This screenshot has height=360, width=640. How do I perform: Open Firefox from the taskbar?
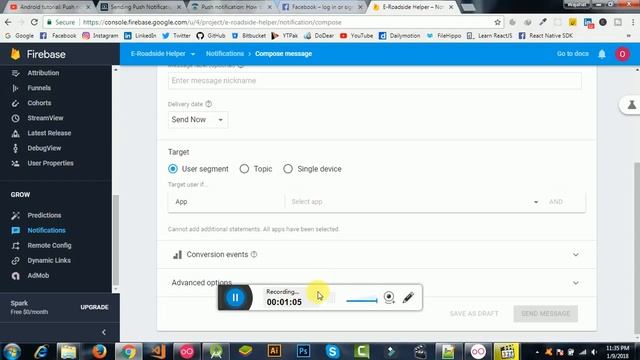pyautogui.click(x=99, y=351)
